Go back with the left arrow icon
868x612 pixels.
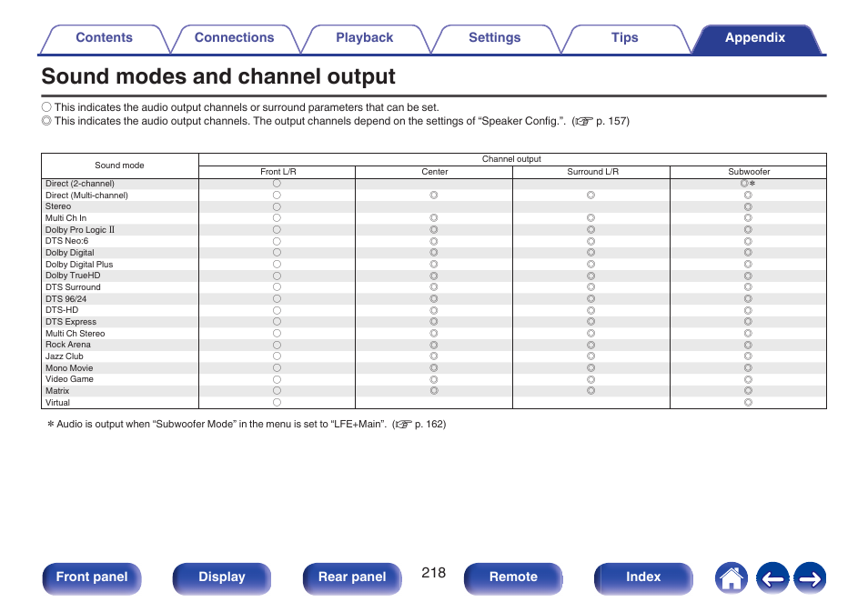click(772, 578)
